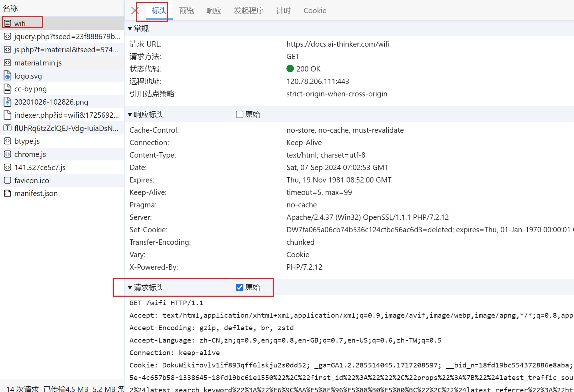The height and width of the screenshot is (392, 574).
Task: Select js.php?t=material request
Action: coord(62,49)
